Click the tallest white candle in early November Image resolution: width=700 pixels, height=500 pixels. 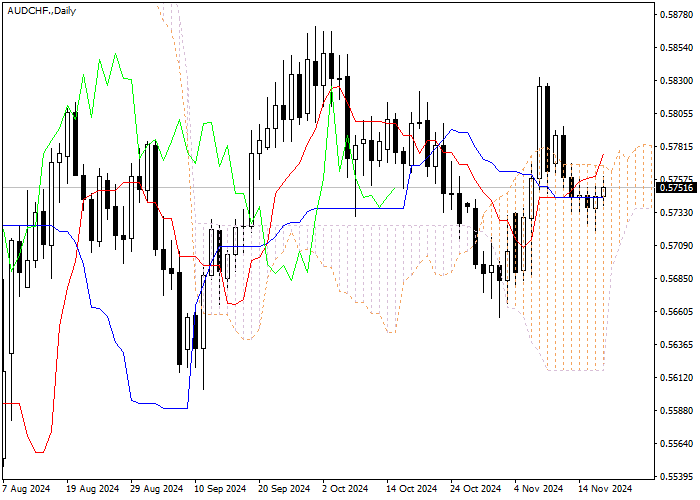point(539,133)
